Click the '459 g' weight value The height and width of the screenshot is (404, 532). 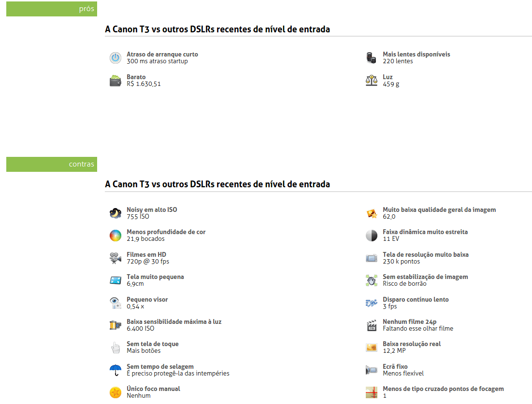(x=391, y=84)
